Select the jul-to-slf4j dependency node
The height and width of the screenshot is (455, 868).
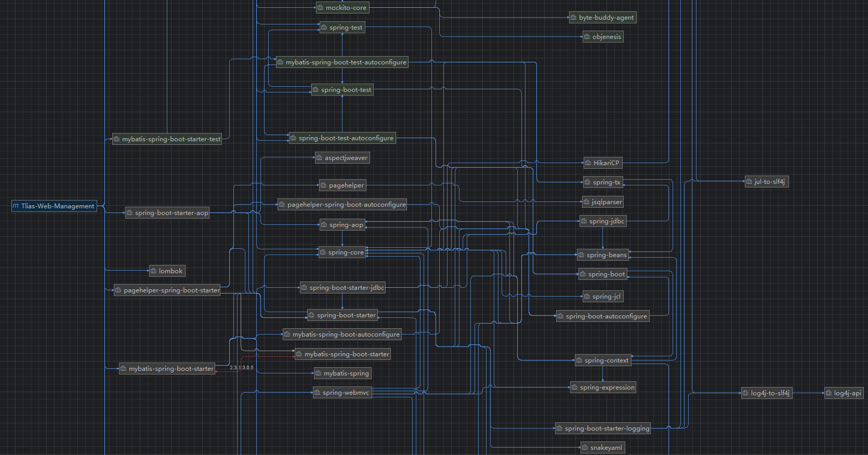click(x=766, y=182)
